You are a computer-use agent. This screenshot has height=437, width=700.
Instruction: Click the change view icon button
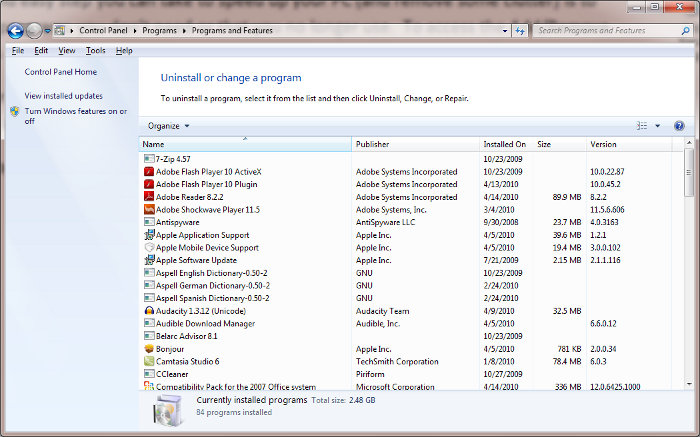642,126
